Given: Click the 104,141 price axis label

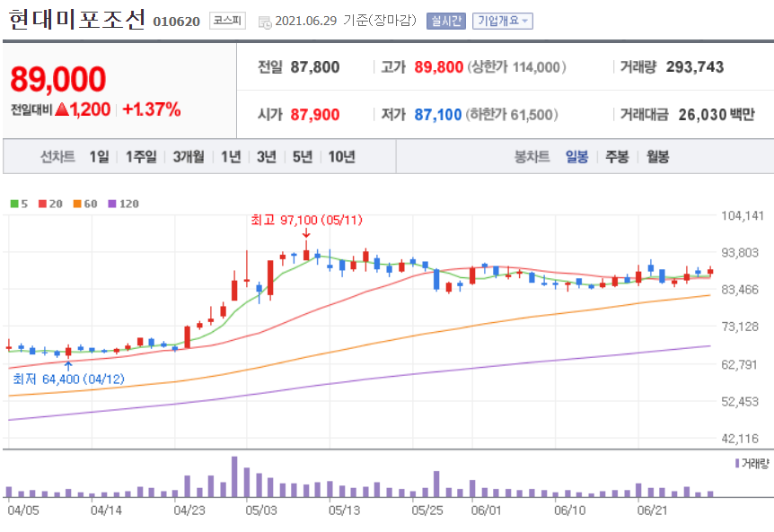Looking at the screenshot, I should tap(743, 215).
